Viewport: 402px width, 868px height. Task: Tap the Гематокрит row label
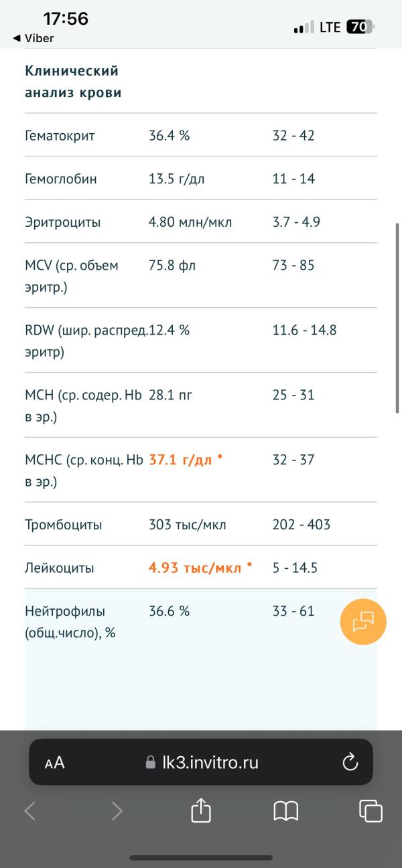coord(60,136)
